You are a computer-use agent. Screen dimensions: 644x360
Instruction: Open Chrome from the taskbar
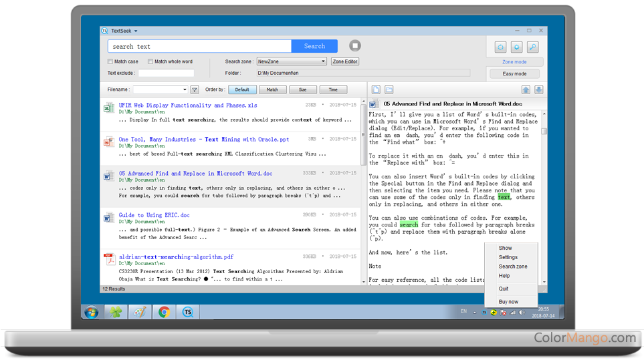[164, 312]
